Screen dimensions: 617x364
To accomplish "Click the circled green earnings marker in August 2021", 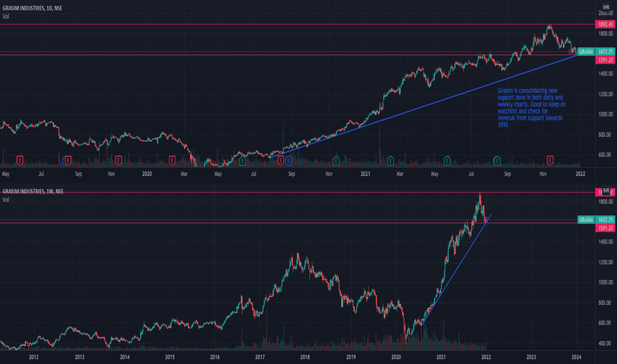I will pos(497,160).
